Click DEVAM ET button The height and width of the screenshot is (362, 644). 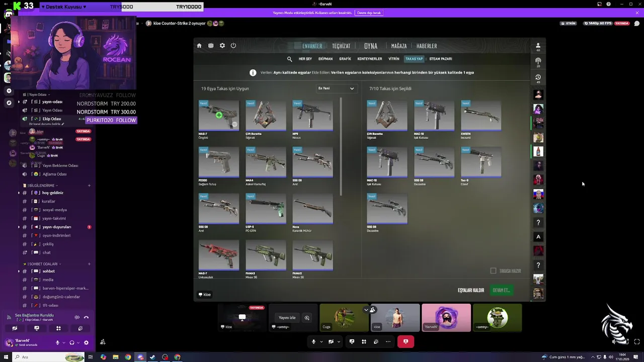click(x=501, y=290)
